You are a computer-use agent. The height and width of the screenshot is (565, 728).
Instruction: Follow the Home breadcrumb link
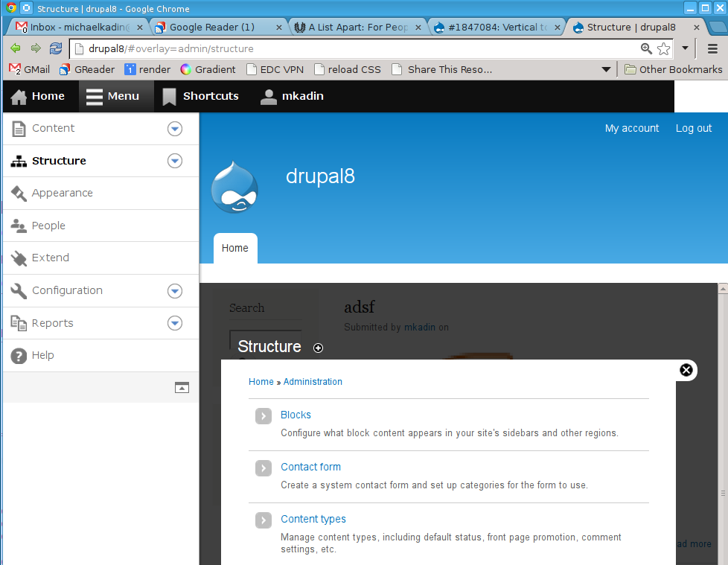tap(261, 382)
